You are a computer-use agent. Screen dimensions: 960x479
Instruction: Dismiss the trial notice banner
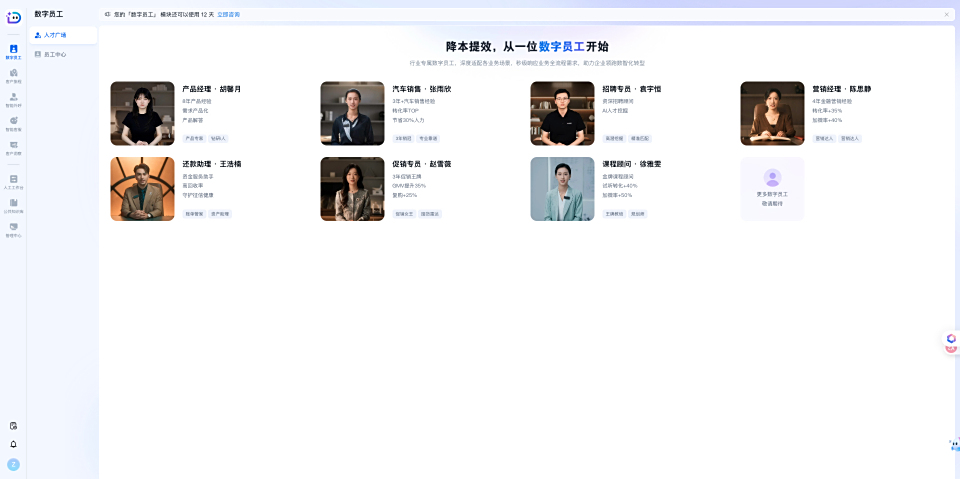pyautogui.click(x=946, y=14)
